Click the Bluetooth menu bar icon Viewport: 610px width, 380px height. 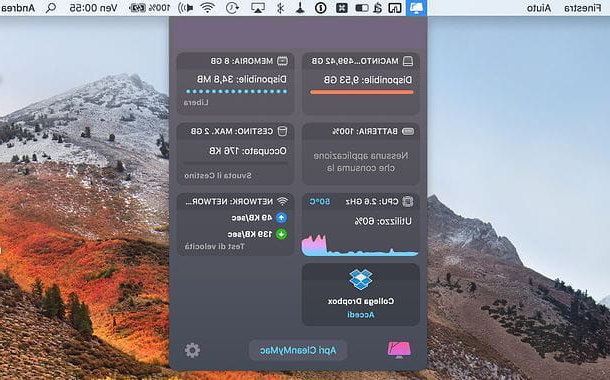click(280, 8)
